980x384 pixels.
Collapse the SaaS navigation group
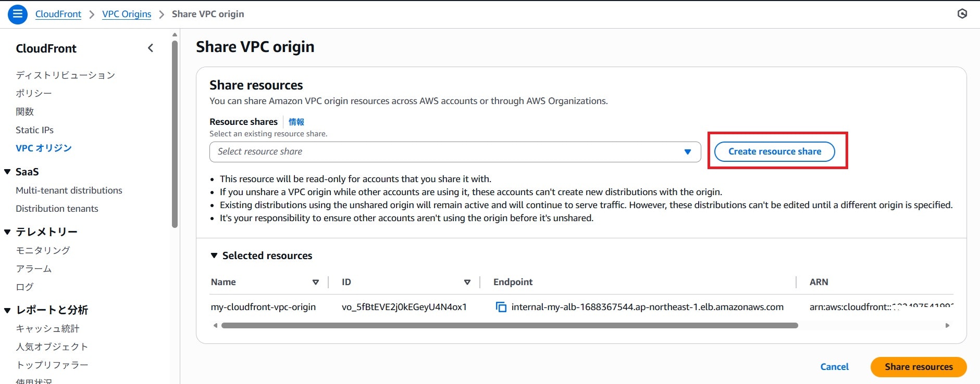pos(7,172)
